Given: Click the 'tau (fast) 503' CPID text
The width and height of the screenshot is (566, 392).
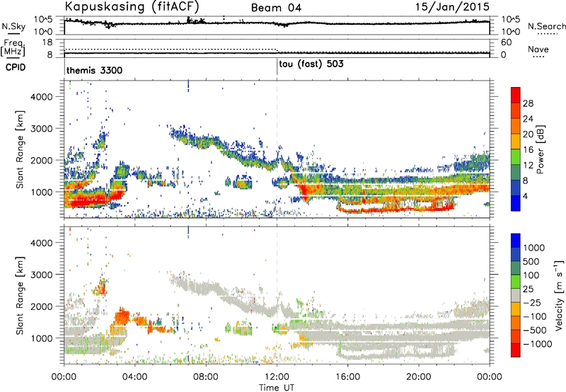Looking at the screenshot, I should point(311,64).
